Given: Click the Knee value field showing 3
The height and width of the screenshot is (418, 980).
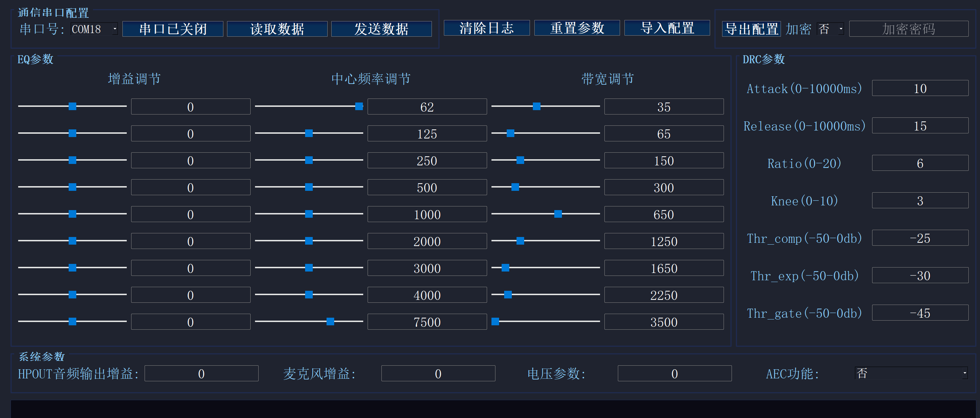Looking at the screenshot, I should coord(920,201).
